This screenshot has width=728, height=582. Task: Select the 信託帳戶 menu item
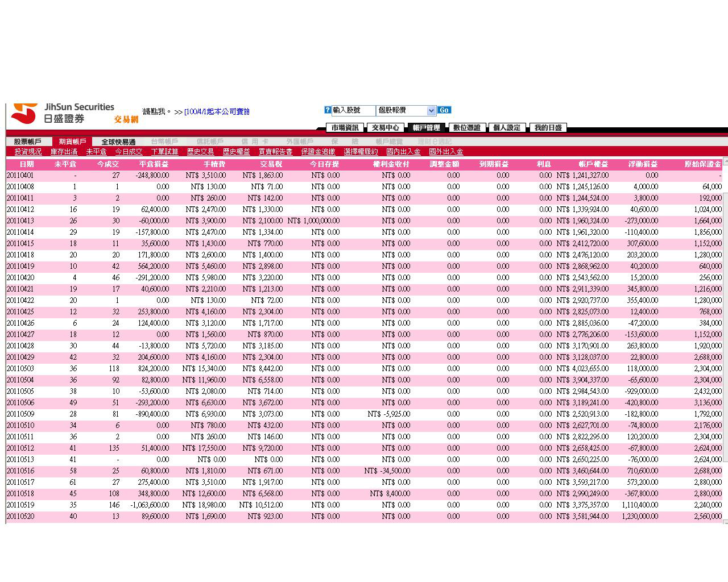[210, 142]
